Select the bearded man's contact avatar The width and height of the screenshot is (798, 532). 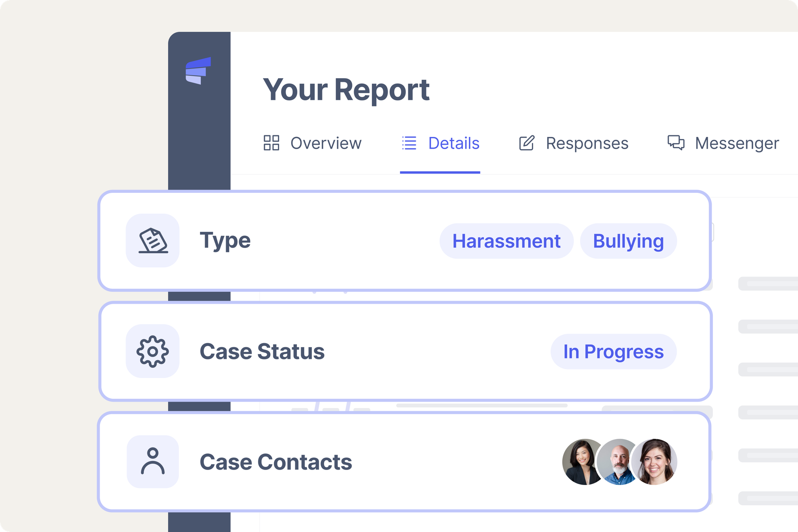(619, 462)
